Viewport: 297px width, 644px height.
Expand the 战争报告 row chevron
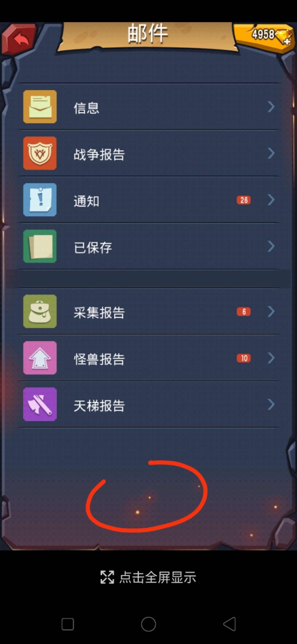tap(271, 153)
